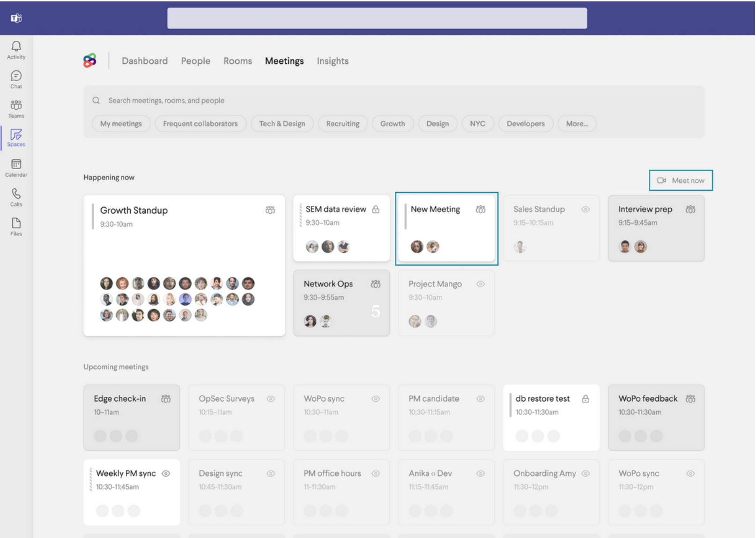
Task: Open the Insights tab
Action: (333, 60)
